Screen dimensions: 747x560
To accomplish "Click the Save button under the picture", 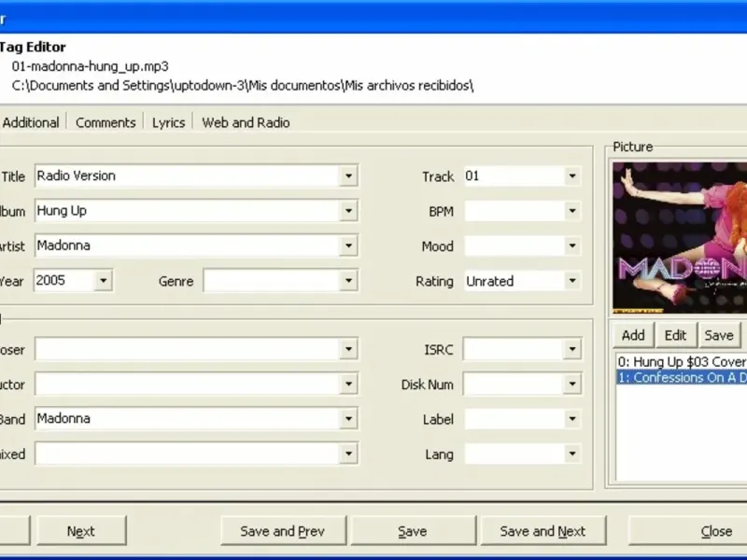I will 718,335.
